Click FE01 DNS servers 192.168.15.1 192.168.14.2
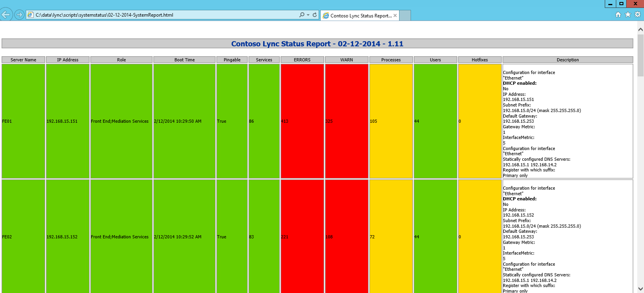The height and width of the screenshot is (293, 644). pyautogui.click(x=529, y=165)
